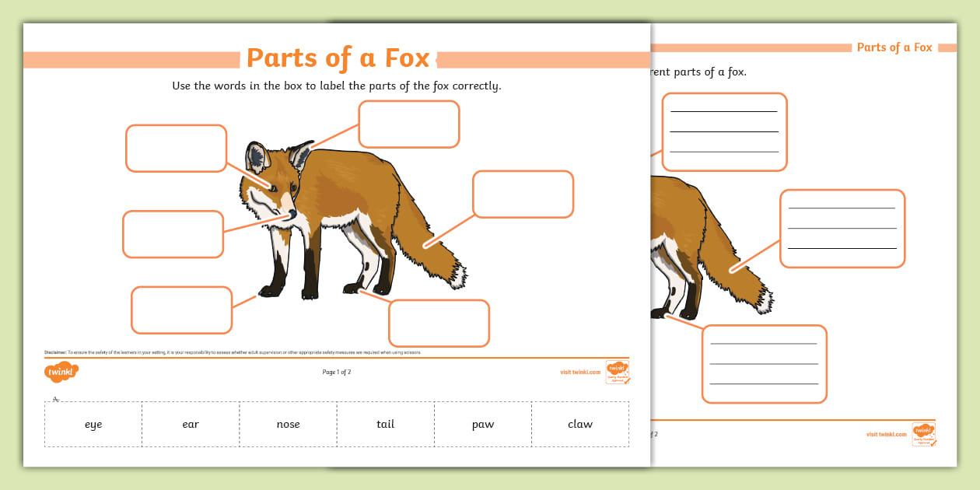
Task: Click the "Parts of a Fox" title heading
Action: tap(336, 58)
